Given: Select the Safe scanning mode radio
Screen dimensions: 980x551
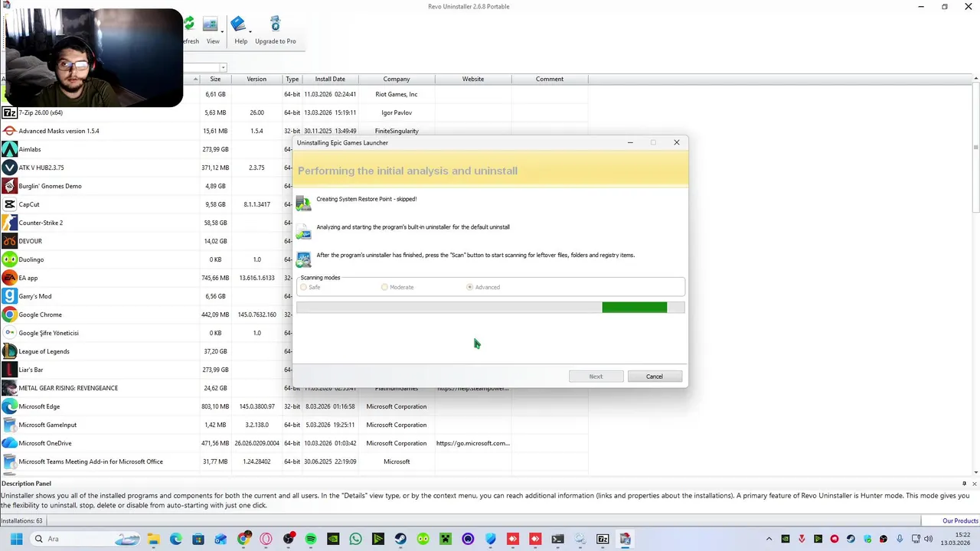Looking at the screenshot, I should pyautogui.click(x=304, y=287).
